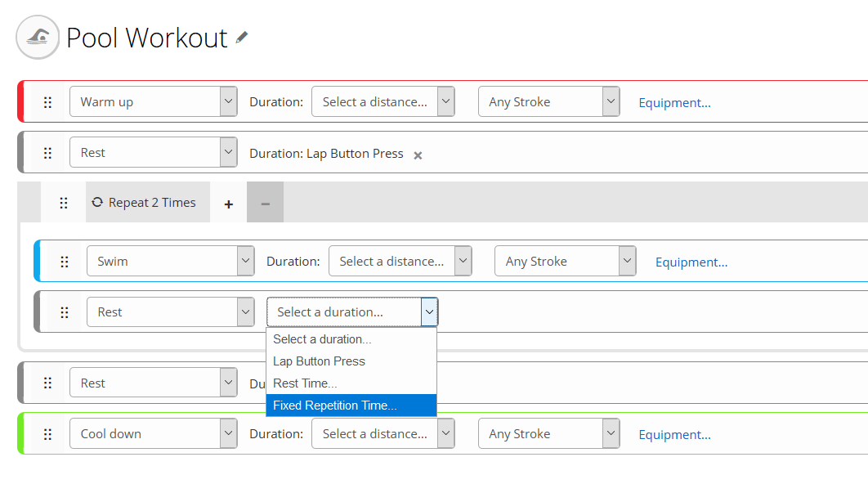Expand the Swim step distance dropdown
This screenshot has height=493, width=868.
(x=400, y=262)
